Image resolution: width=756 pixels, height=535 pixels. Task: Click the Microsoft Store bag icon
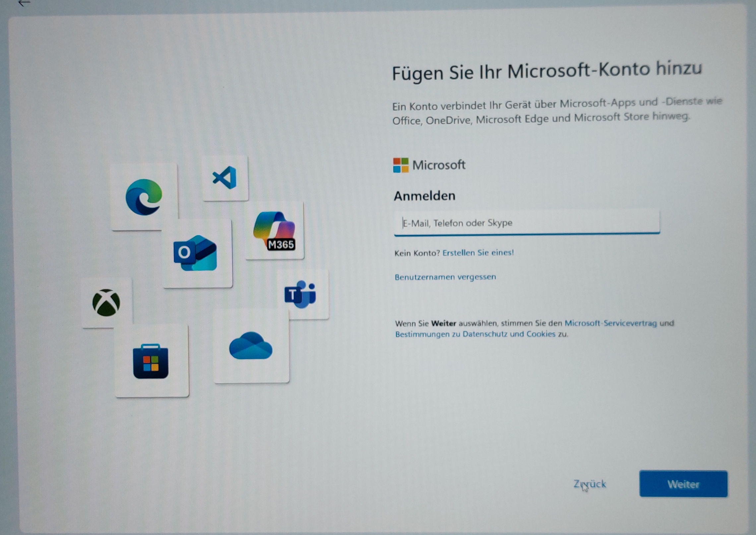[x=151, y=361]
